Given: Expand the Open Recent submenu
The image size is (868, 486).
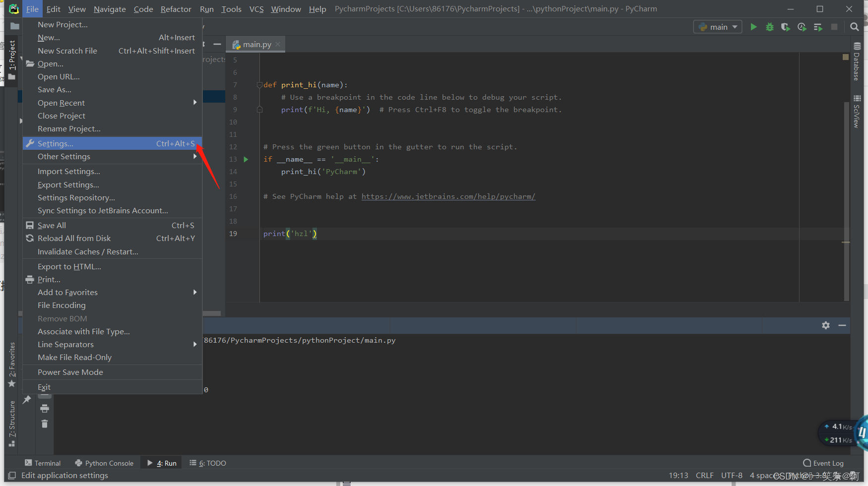Looking at the screenshot, I should click(x=113, y=103).
